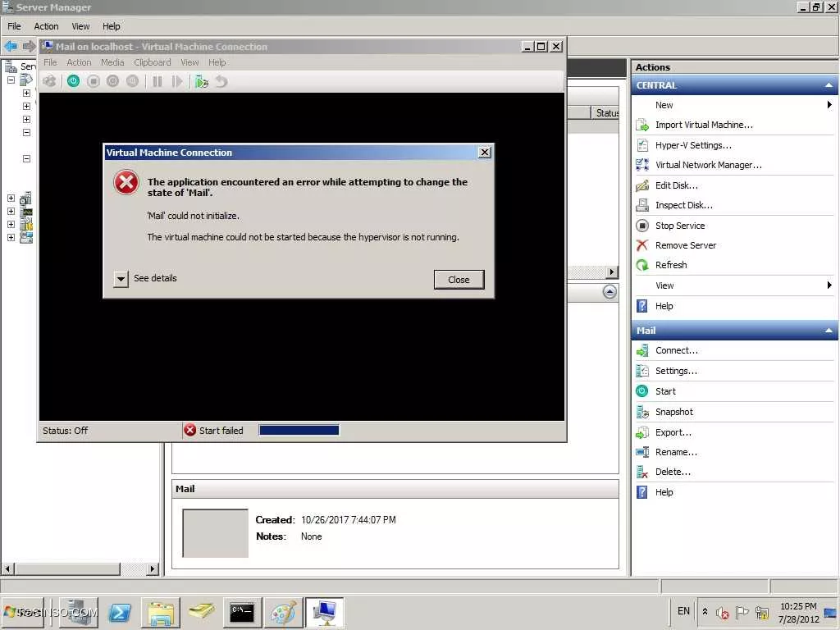Click the Inspect Disk icon

coord(642,205)
